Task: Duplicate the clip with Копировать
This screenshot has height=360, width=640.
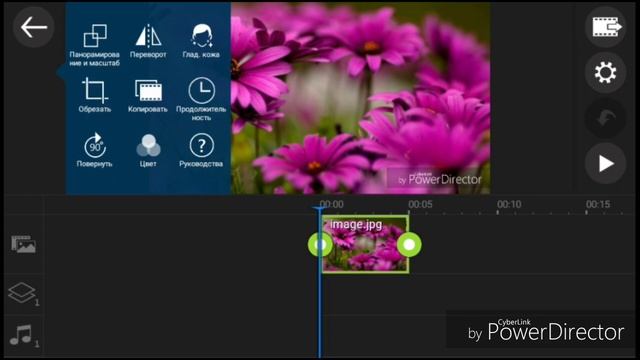Action: 148,96
